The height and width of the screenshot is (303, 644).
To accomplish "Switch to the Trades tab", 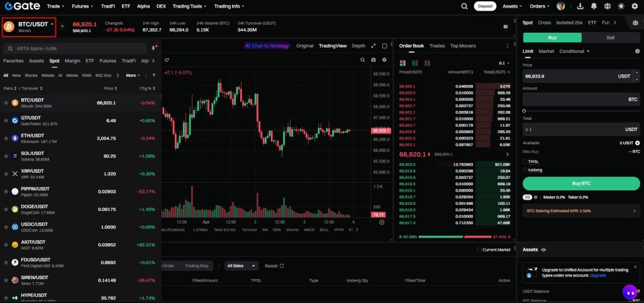I will (x=437, y=46).
